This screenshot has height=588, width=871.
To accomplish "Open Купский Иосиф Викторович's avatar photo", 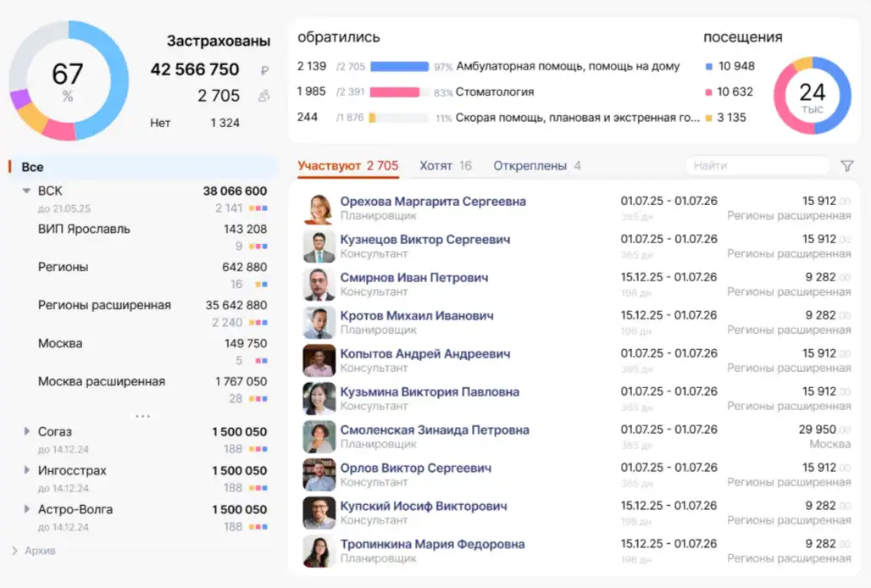I will point(319,513).
